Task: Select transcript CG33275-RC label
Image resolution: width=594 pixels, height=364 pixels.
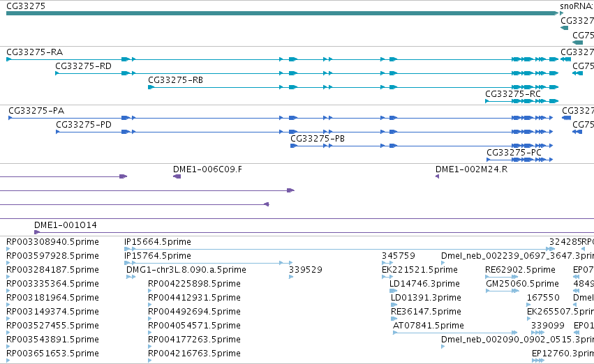Action: point(513,94)
